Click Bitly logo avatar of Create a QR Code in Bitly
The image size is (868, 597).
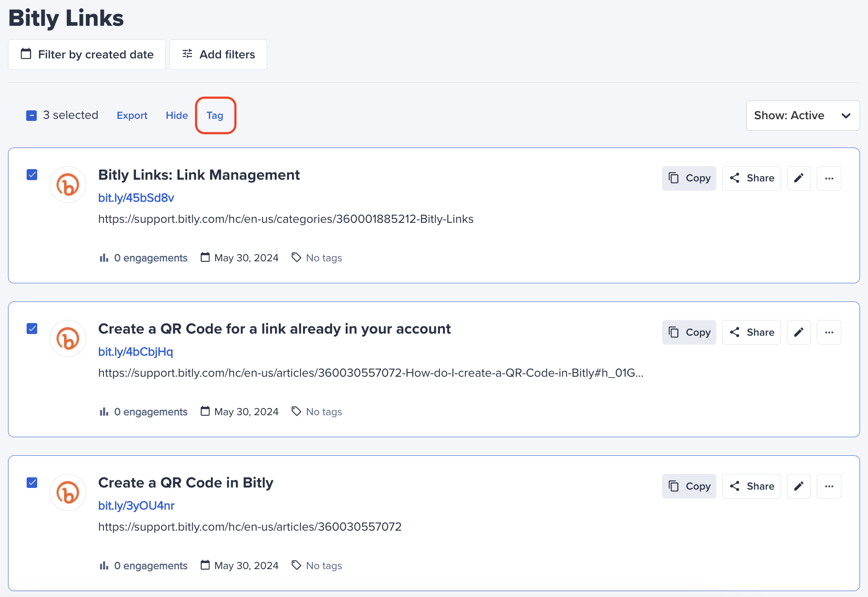point(68,493)
